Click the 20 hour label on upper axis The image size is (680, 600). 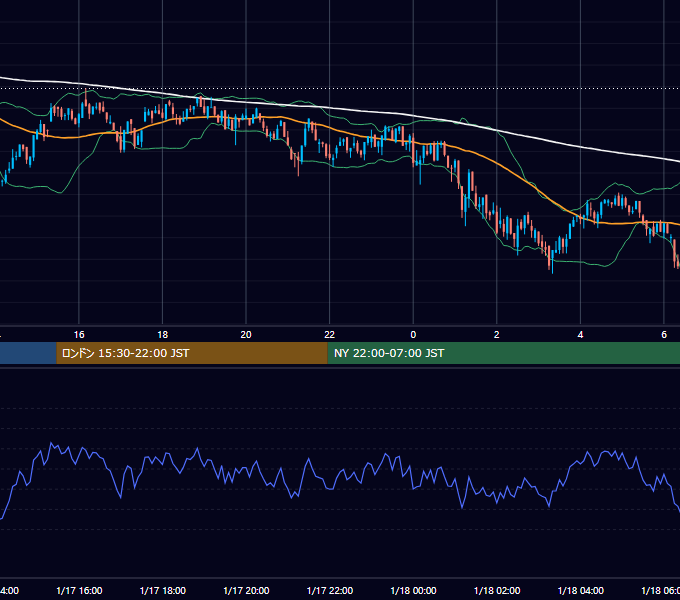246,335
